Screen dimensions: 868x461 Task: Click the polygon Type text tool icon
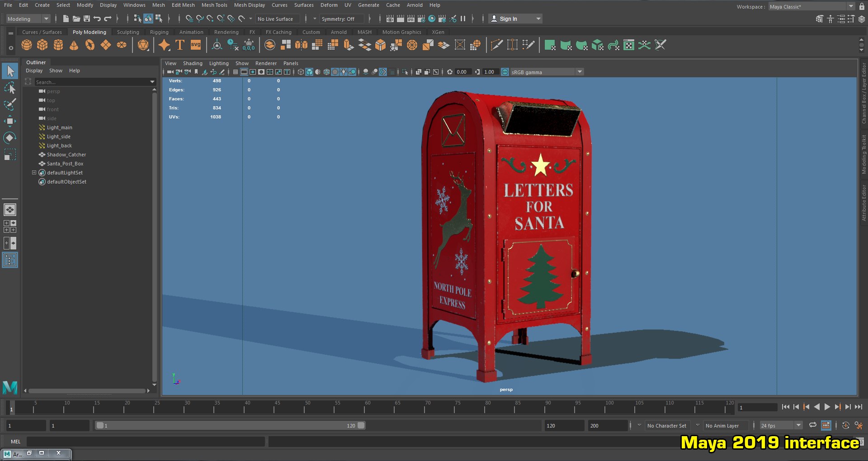[180, 45]
